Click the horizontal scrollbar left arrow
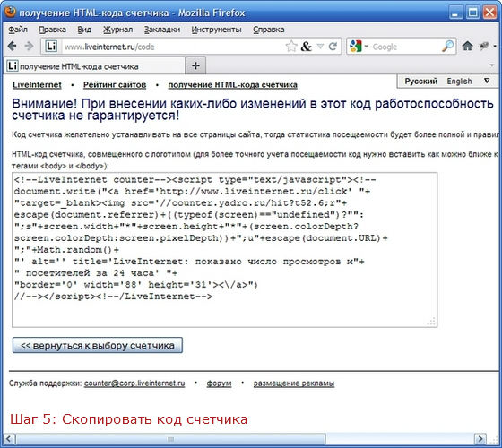Viewport: 502px width, 448px height. [x=9, y=439]
